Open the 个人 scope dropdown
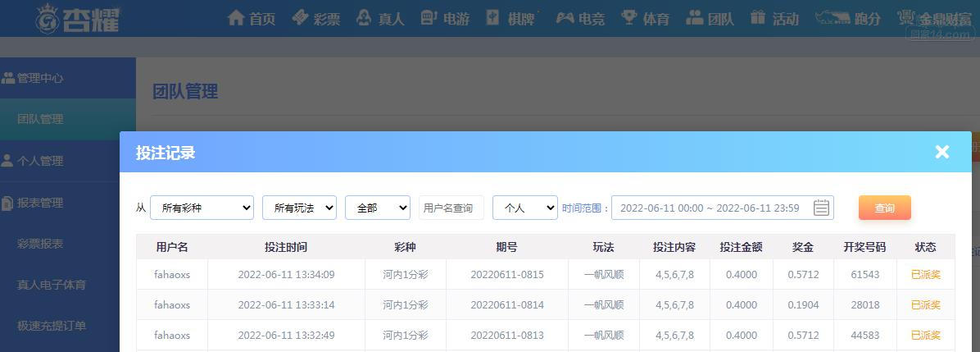This screenshot has width=980, height=352. click(x=525, y=208)
